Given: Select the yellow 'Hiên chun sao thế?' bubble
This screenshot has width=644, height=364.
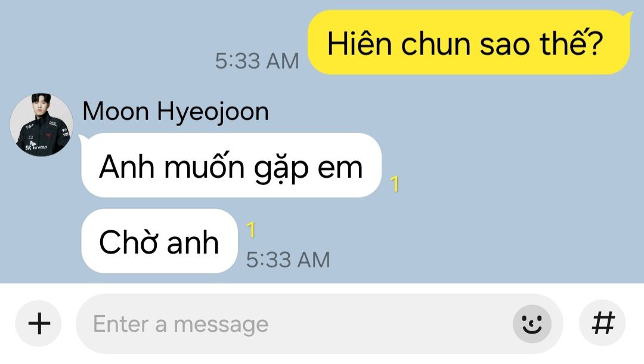Looking at the screenshot, I should point(469,43).
